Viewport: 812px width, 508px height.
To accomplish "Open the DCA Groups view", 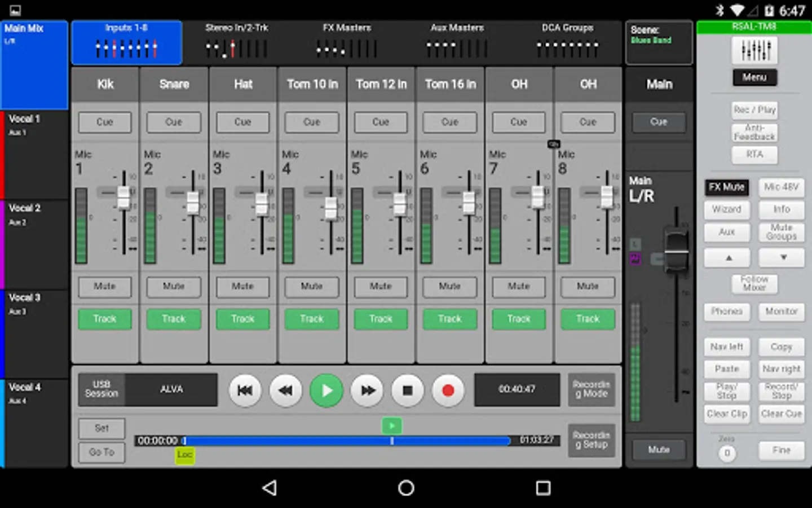I will click(567, 43).
